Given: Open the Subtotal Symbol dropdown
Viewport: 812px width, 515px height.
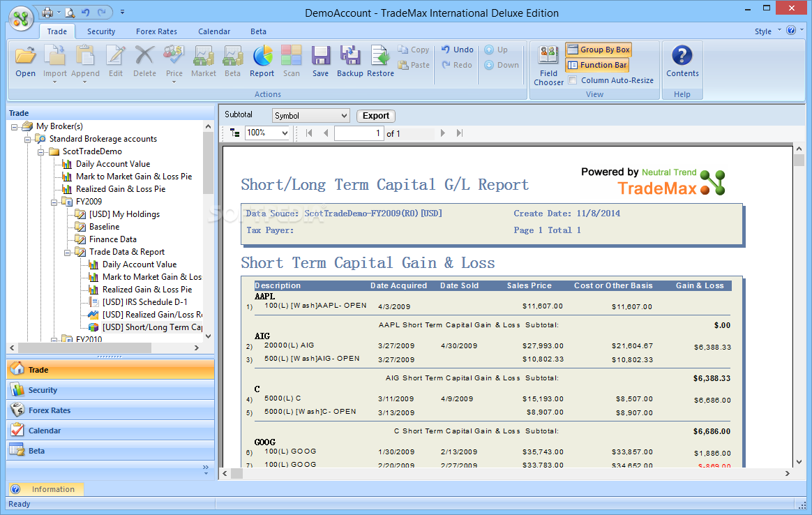Looking at the screenshot, I should pyautogui.click(x=310, y=116).
